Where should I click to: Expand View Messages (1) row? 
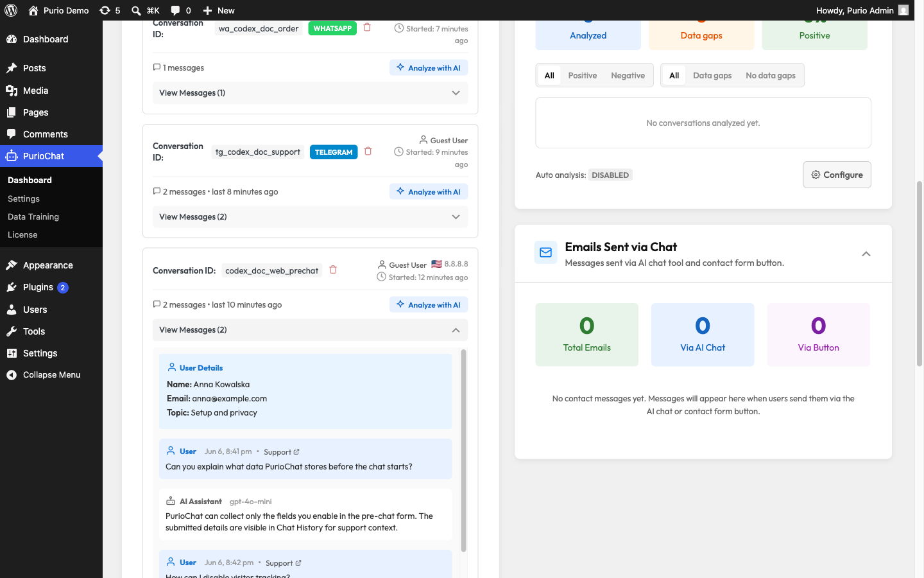click(310, 93)
